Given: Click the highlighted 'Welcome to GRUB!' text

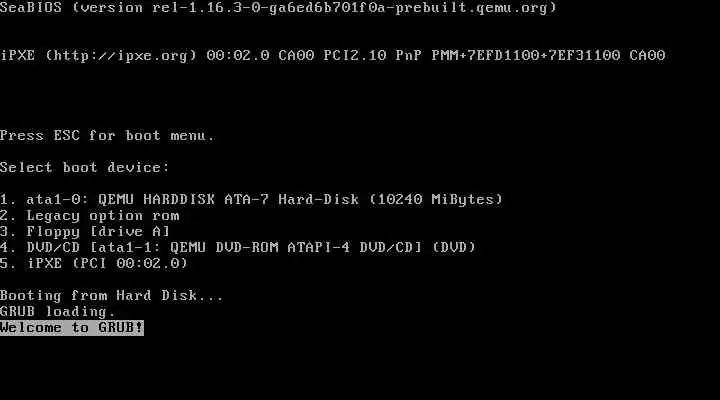Looking at the screenshot, I should click(72, 327).
